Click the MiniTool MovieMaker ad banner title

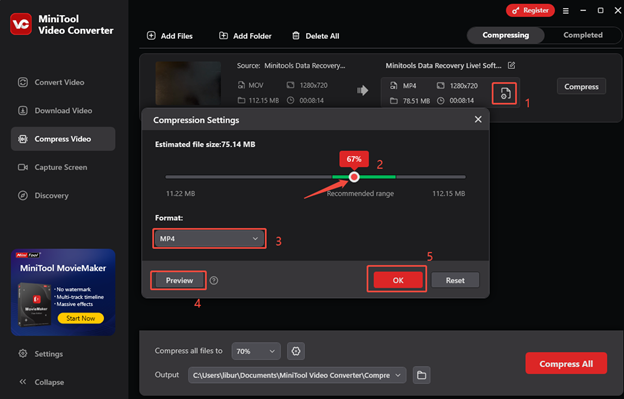(x=63, y=268)
